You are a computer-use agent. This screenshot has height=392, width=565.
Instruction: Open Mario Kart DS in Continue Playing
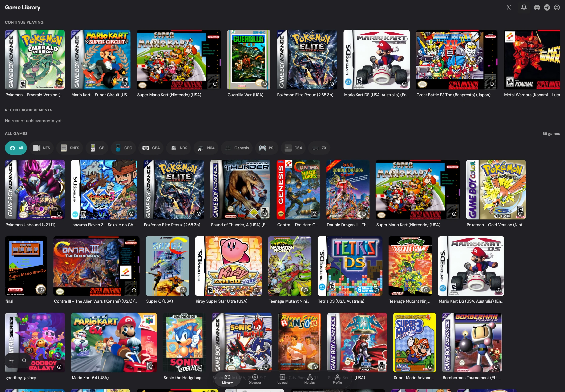376,60
